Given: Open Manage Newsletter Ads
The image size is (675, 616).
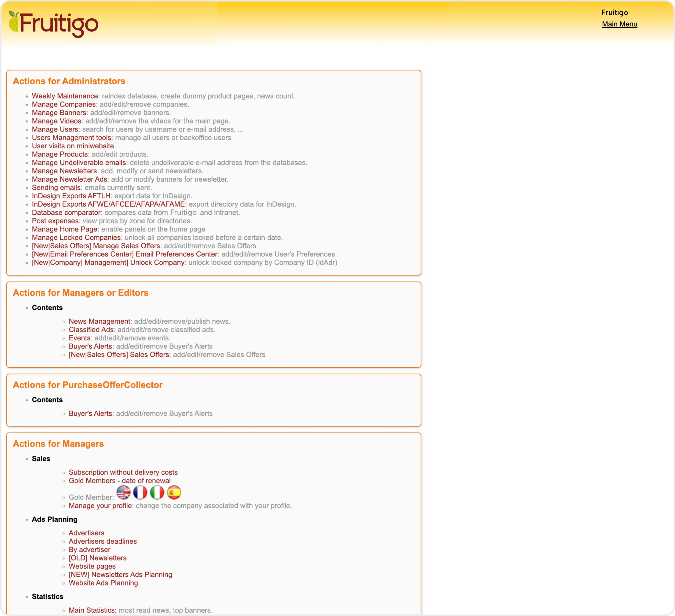Looking at the screenshot, I should (x=69, y=179).
